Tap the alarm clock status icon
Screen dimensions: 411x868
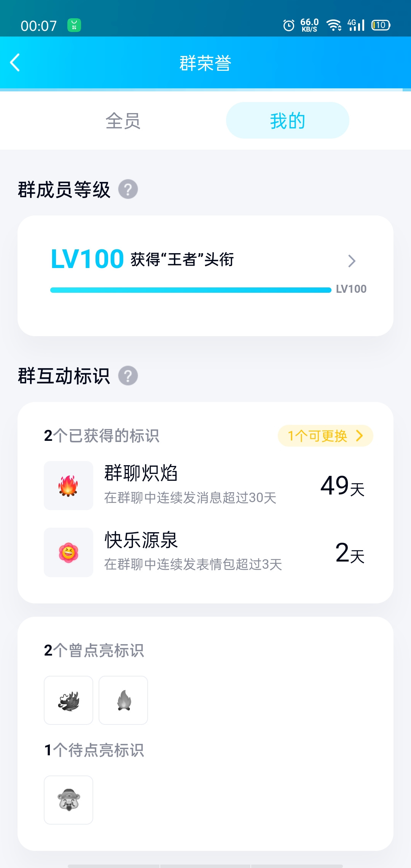[289, 26]
